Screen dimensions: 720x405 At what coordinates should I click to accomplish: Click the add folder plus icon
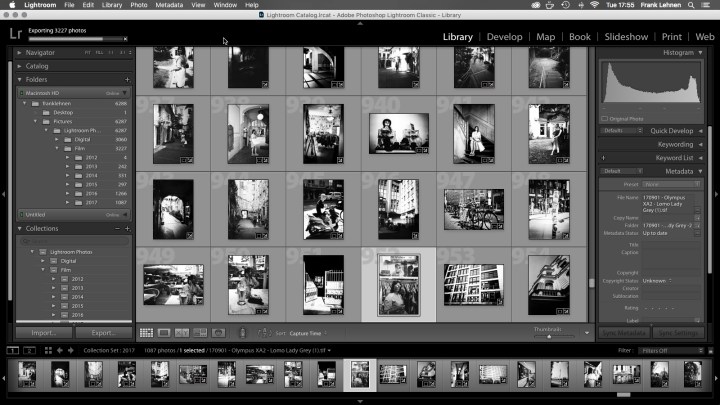[127, 79]
